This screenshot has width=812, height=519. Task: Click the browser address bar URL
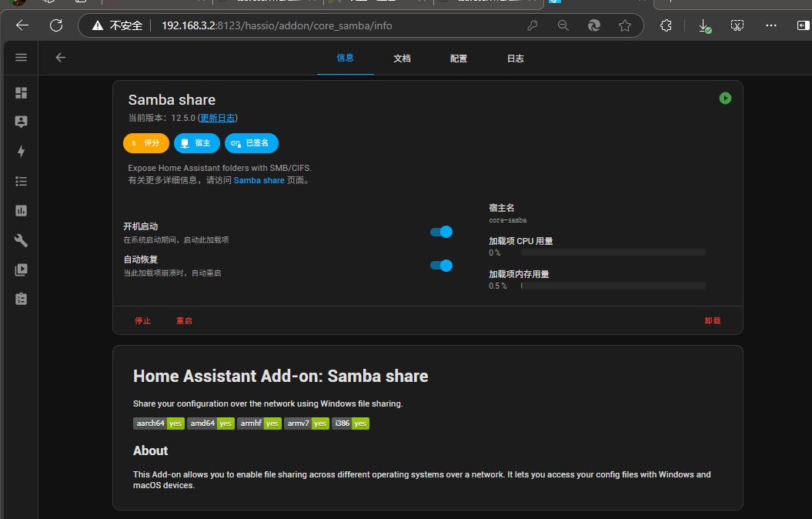click(277, 25)
